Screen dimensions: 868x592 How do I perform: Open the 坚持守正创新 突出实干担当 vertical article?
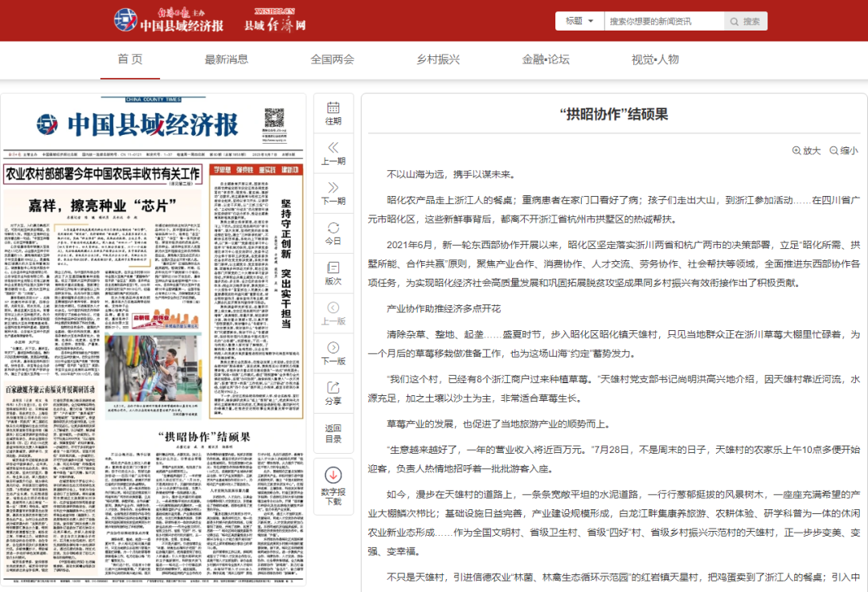pyautogui.click(x=285, y=264)
